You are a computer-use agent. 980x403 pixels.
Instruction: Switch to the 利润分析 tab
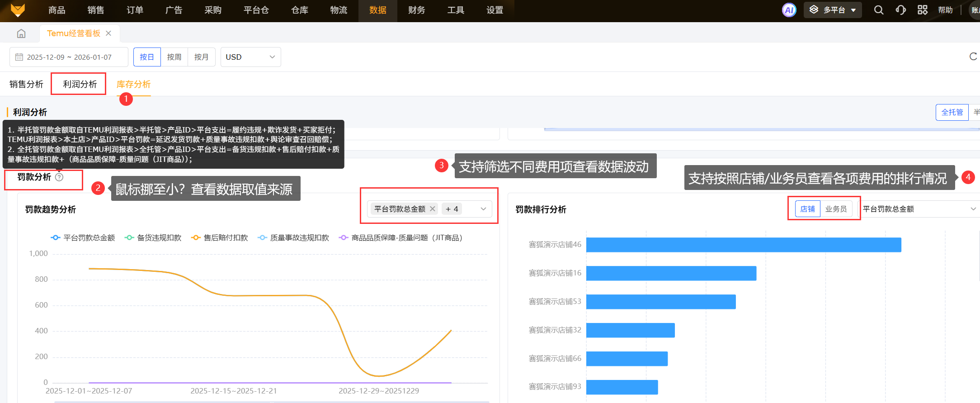click(80, 84)
